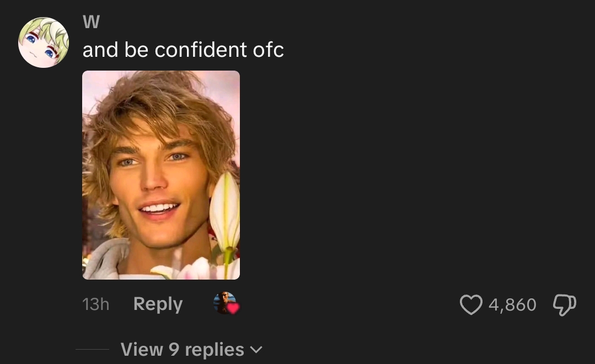The height and width of the screenshot is (364, 595).
Task: Click the word "confident" in the comment
Action: point(200,50)
